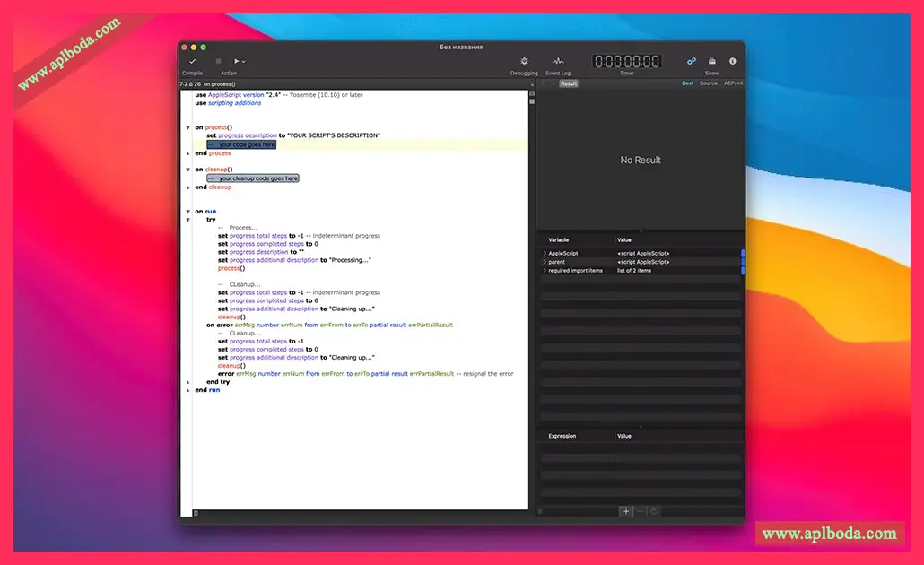
Task: Click the 'scripting additions' text
Action: [x=234, y=103]
